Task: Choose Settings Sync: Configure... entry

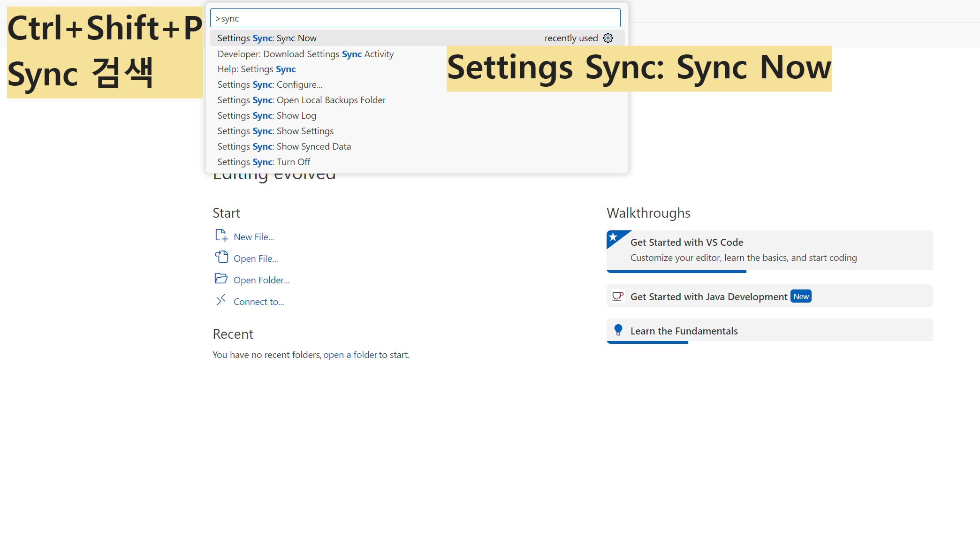Action: [x=270, y=84]
